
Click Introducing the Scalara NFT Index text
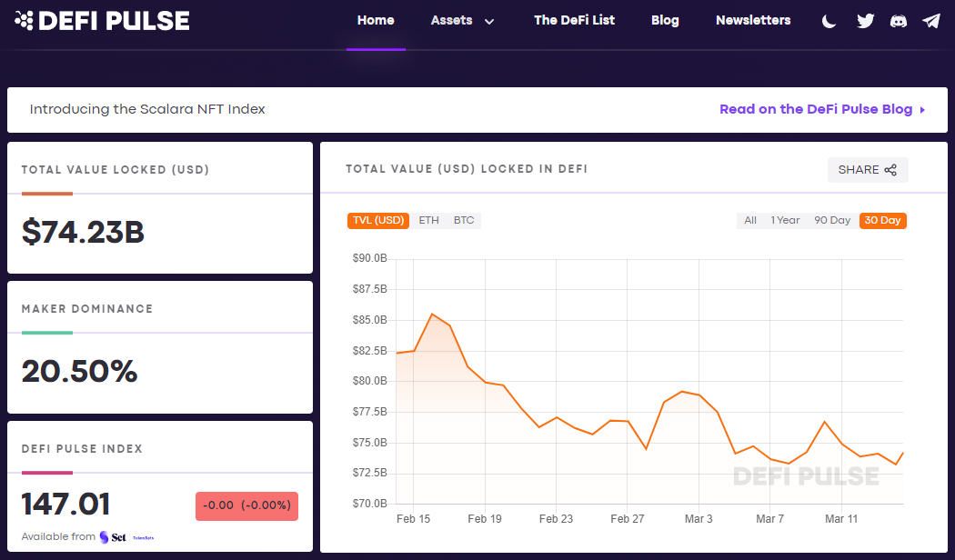tap(147, 110)
